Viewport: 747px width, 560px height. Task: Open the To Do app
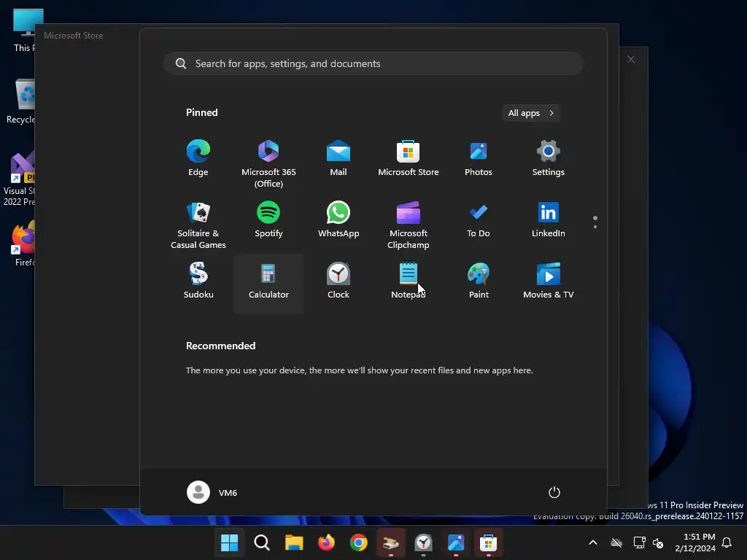click(479, 219)
